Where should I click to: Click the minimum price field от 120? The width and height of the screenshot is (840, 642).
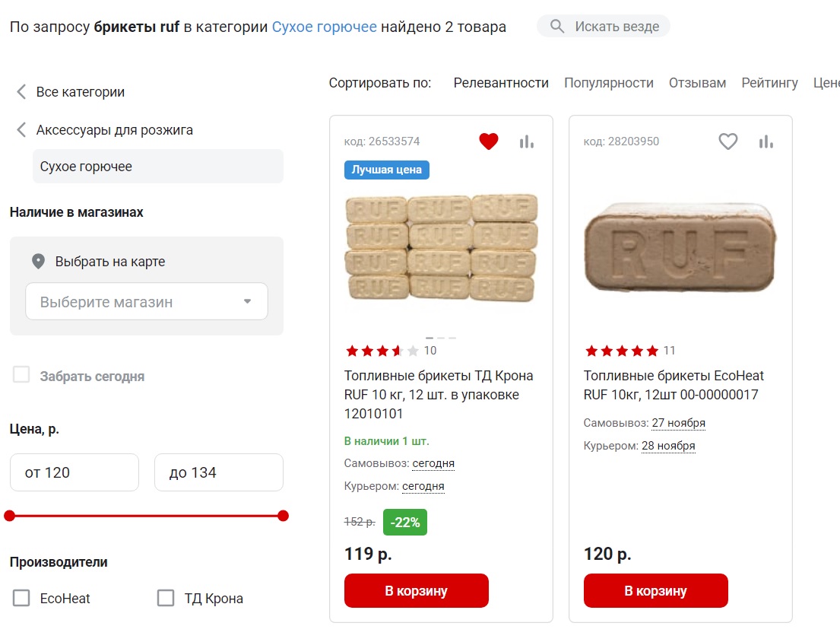[x=74, y=472]
